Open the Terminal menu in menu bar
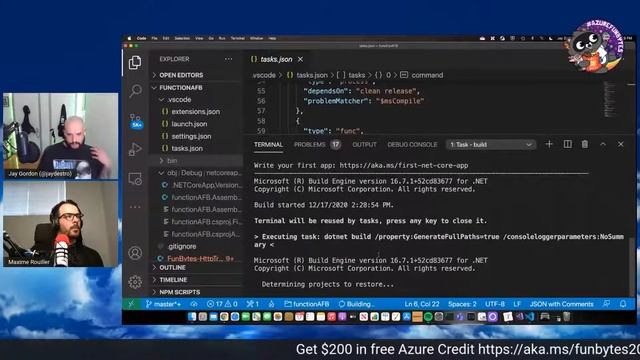 (238, 38)
